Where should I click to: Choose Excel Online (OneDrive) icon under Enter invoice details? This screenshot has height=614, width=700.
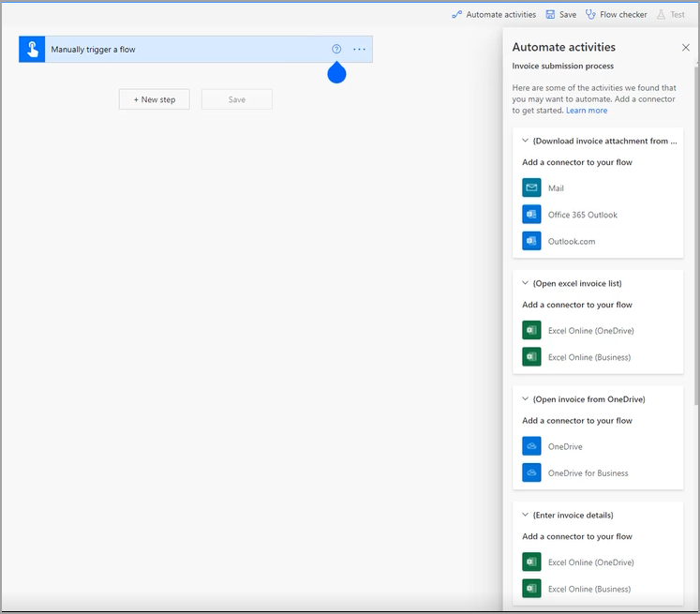tap(531, 562)
